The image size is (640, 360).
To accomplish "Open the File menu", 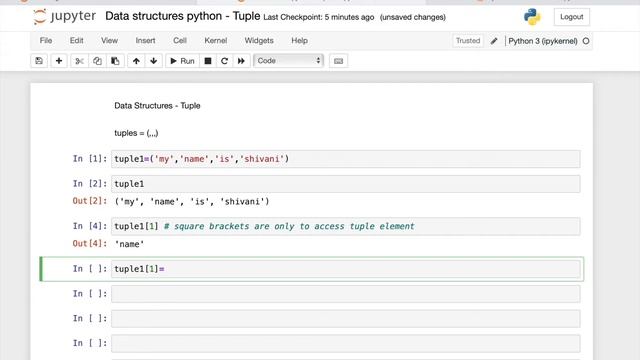I will tap(46, 40).
